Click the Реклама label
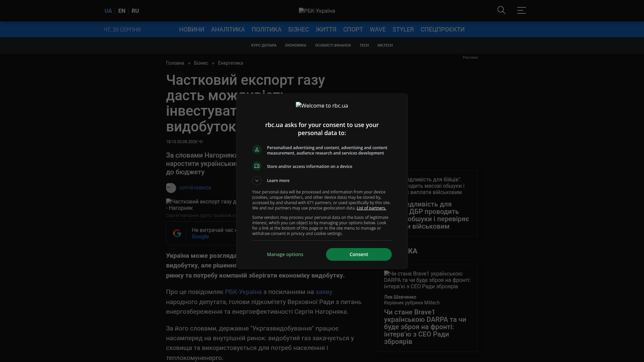Image resolution: width=644 pixels, height=362 pixels. [x=470, y=57]
